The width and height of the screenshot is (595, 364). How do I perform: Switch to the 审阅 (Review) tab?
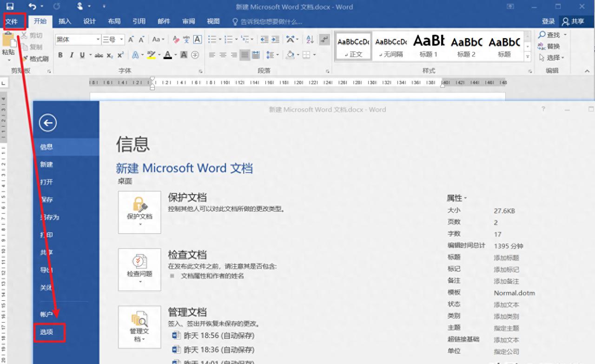189,21
